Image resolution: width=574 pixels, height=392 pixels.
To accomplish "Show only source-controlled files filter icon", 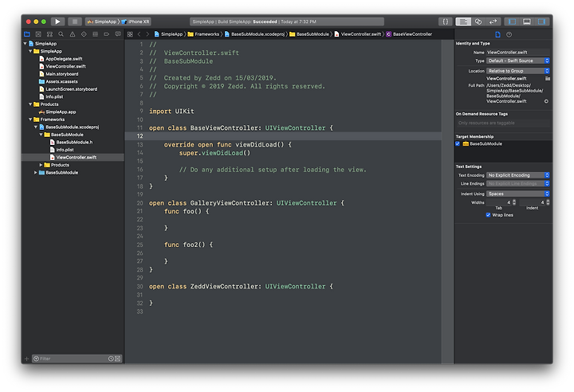I will click(x=117, y=359).
